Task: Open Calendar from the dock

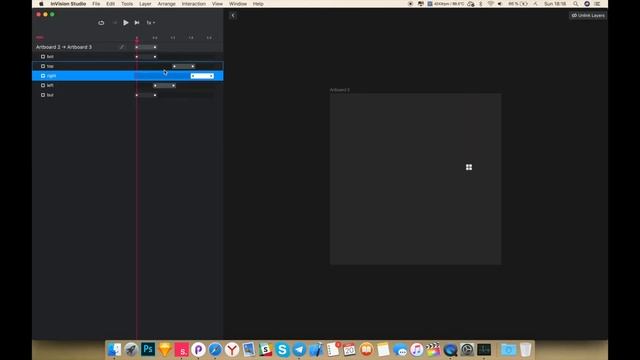Action: coord(349,349)
